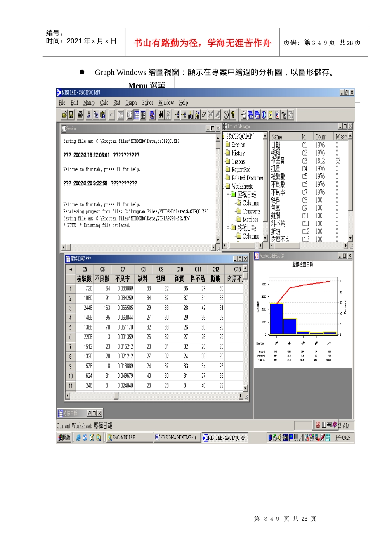Image resolution: width=392 pixels, height=555 pixels.
Task: Open the Calc menu
Action: (x=104, y=103)
